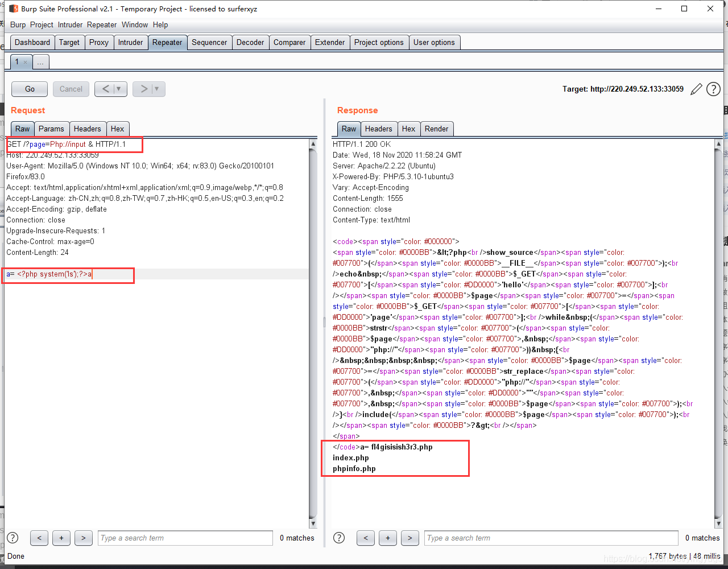Click the plus button under the Request panel
Viewport: 728px width, 569px height.
click(x=61, y=538)
